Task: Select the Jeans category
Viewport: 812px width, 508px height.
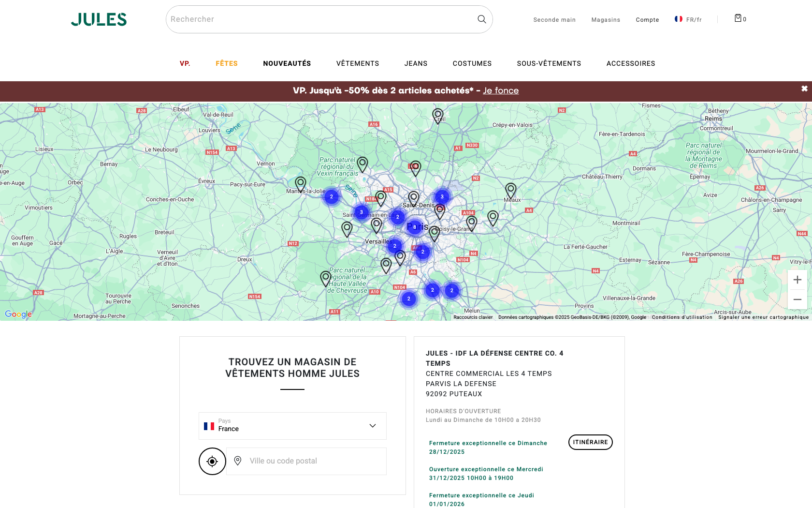Action: [x=416, y=63]
